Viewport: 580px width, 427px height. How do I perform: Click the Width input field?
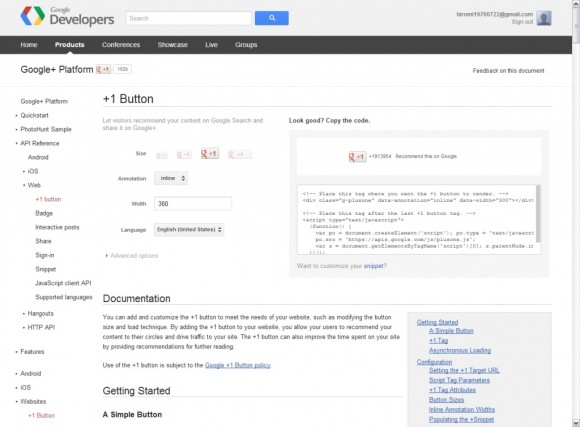pyautogui.click(x=193, y=204)
